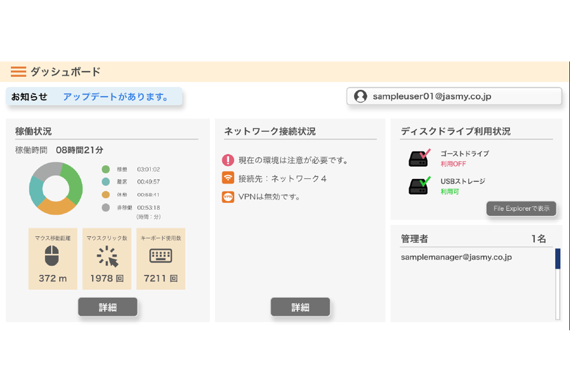This screenshot has height=392, width=570.
Task: Open 詳細 in the 稼働状況 panel
Action: pos(108,307)
